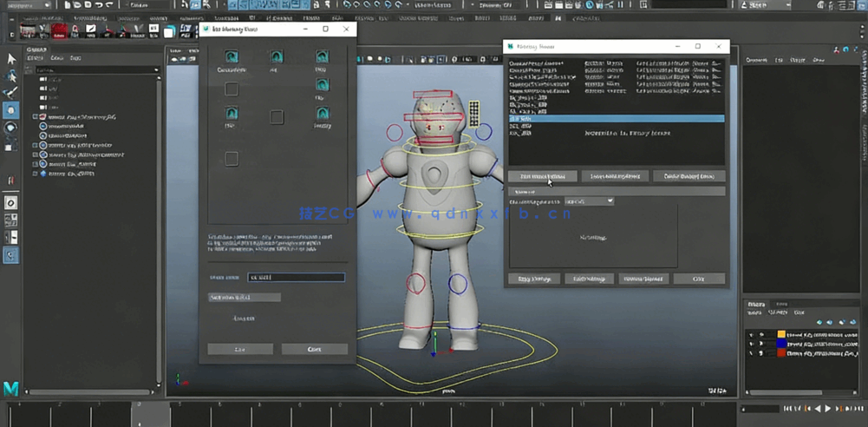
Task: Click the yellow layer color swatch
Action: click(780, 334)
